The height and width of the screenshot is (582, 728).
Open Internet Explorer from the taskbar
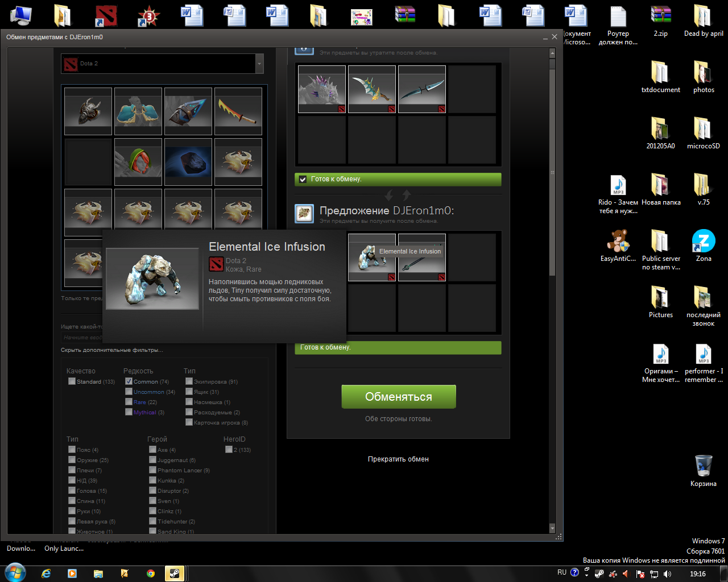[x=46, y=573]
